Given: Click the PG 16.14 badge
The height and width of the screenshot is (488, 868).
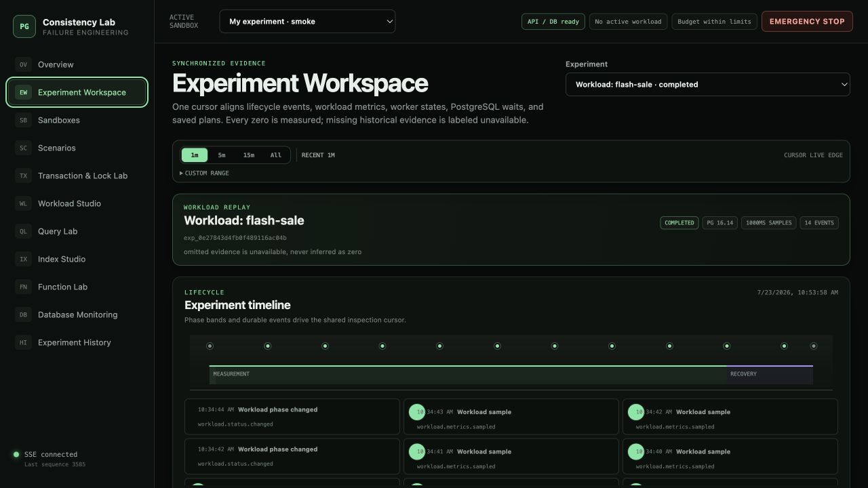Looking at the screenshot, I should [719, 222].
